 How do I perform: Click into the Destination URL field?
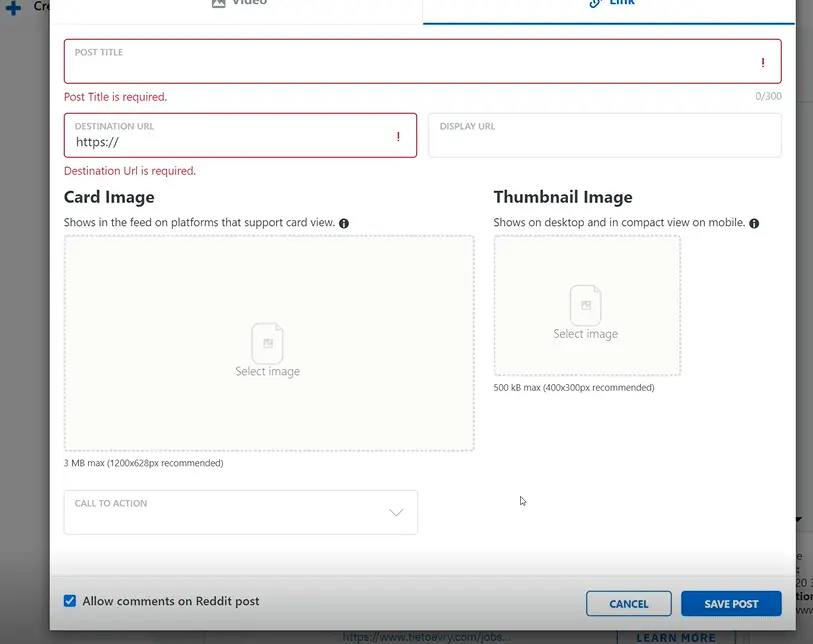[x=230, y=142]
